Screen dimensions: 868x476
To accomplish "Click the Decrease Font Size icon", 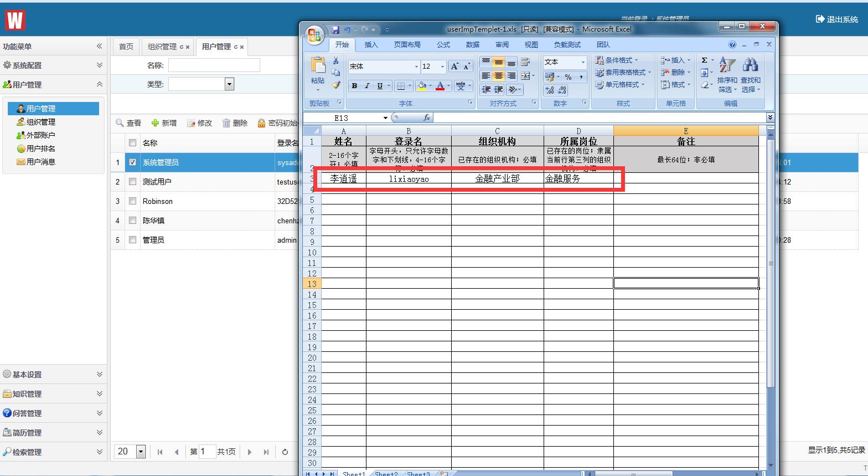I will [467, 66].
